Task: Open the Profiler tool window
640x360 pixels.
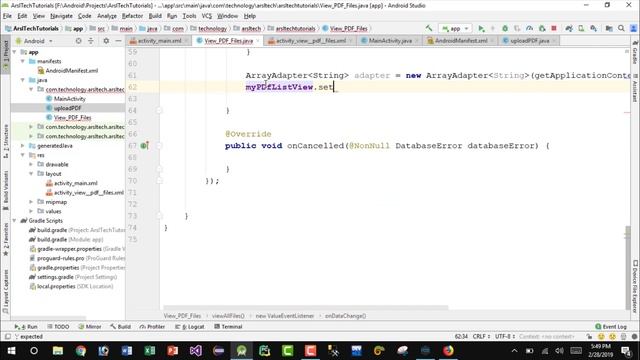Action: click(x=152, y=327)
